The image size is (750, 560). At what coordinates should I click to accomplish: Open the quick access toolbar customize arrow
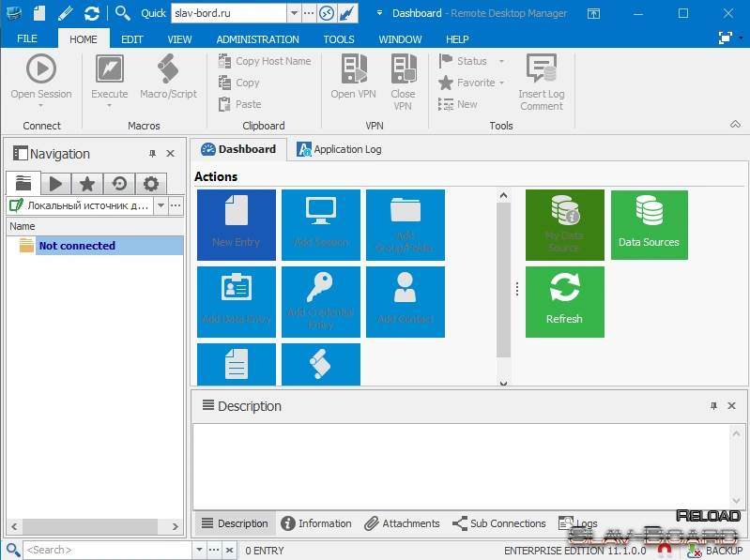pyautogui.click(x=379, y=13)
